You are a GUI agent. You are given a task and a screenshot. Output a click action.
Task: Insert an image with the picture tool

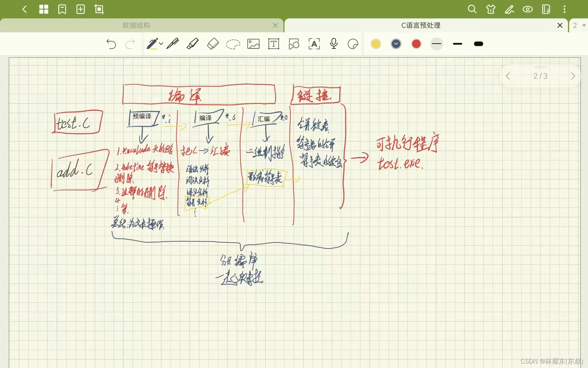point(254,44)
